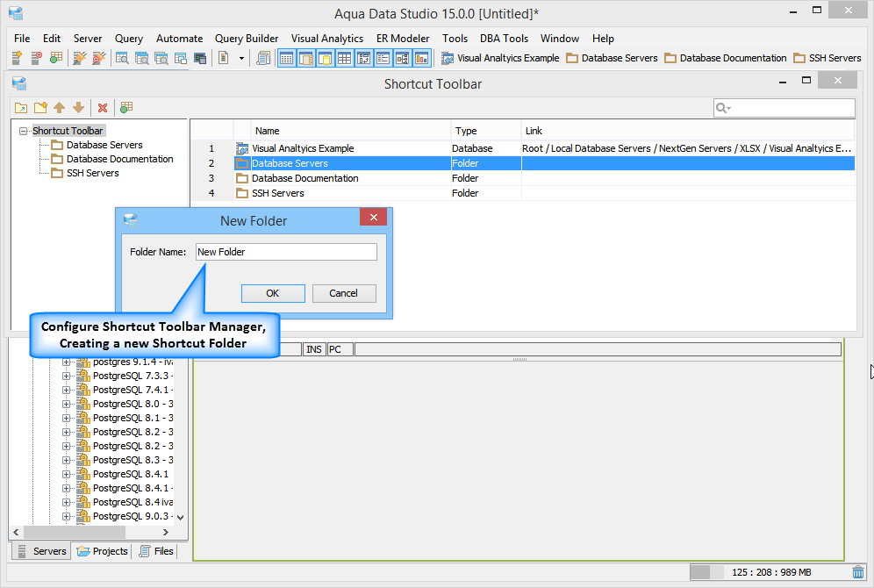Toggle the yellow cylinder view button
Image resolution: width=874 pixels, height=588 pixels.
(325, 57)
